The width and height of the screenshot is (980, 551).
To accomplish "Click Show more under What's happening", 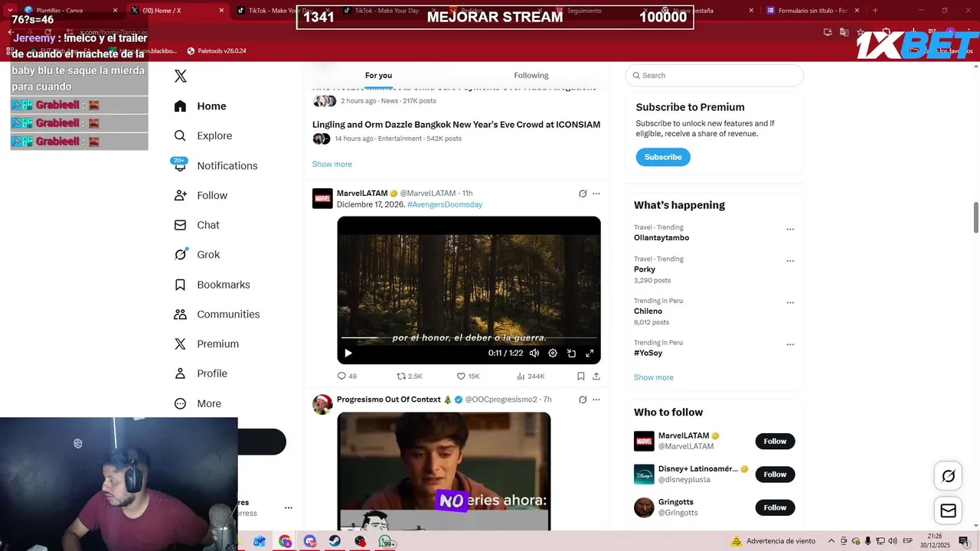I will [x=654, y=377].
